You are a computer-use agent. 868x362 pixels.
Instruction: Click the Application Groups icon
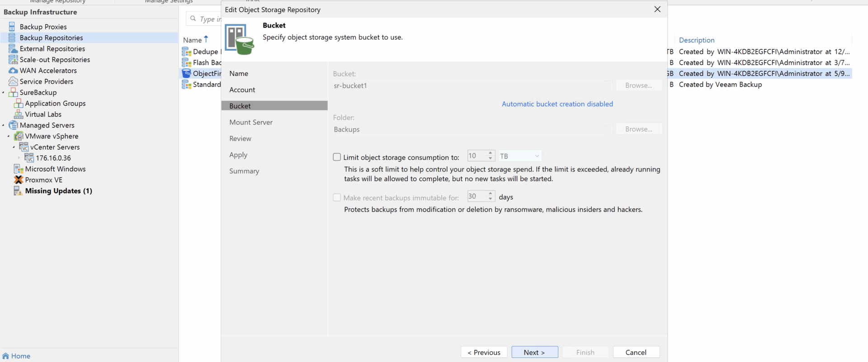(19, 103)
